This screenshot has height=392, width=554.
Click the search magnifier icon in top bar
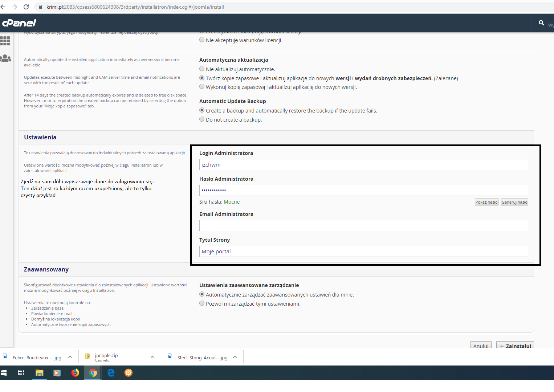click(541, 23)
